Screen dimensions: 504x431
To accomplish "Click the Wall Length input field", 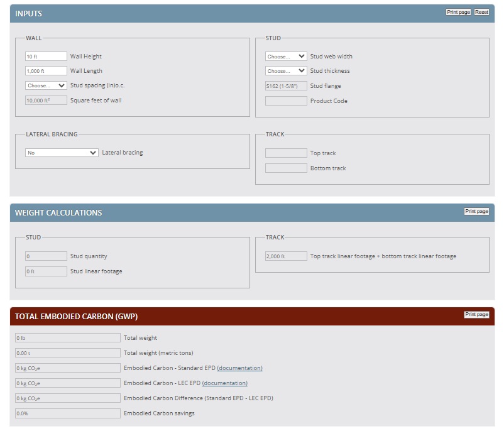I will click(46, 71).
